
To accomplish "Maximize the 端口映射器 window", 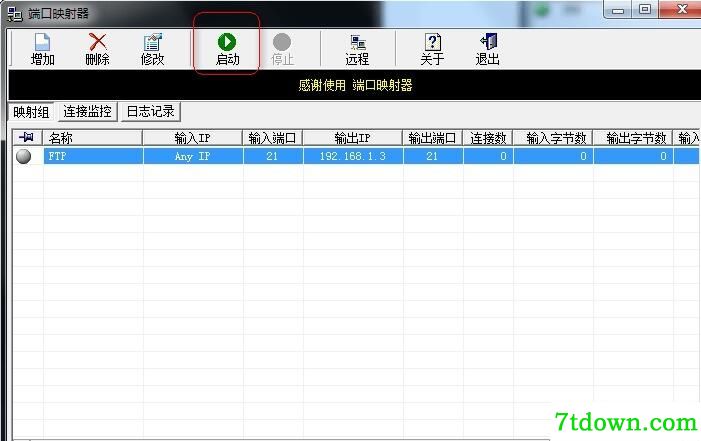I will pyautogui.click(x=645, y=10).
